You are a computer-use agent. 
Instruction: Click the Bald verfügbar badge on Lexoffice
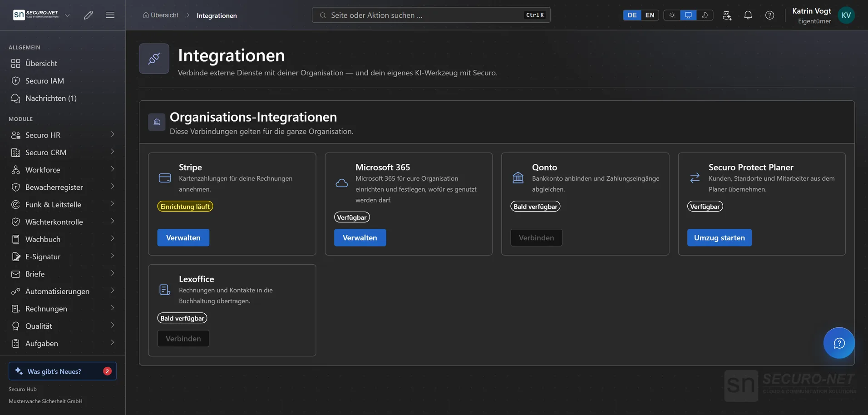(x=182, y=318)
